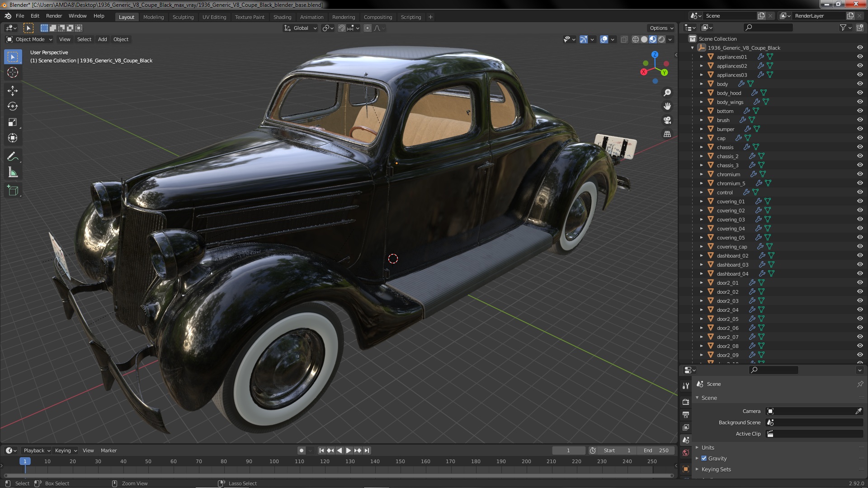The width and height of the screenshot is (868, 488).
Task: Open the viewport Options dropdown
Action: coord(661,28)
